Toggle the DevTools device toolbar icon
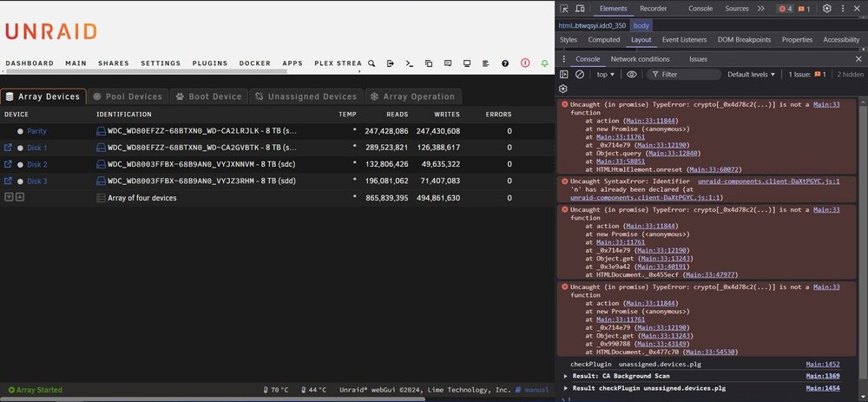The image size is (868, 402). click(x=580, y=9)
